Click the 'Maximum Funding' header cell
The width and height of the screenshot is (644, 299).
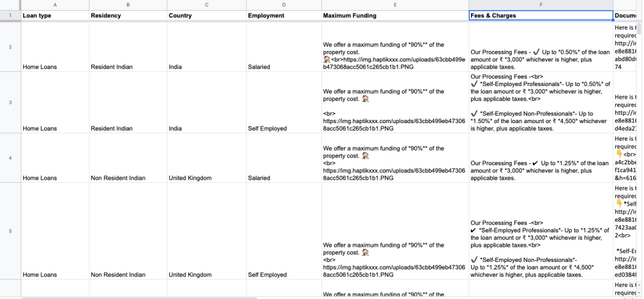394,16
